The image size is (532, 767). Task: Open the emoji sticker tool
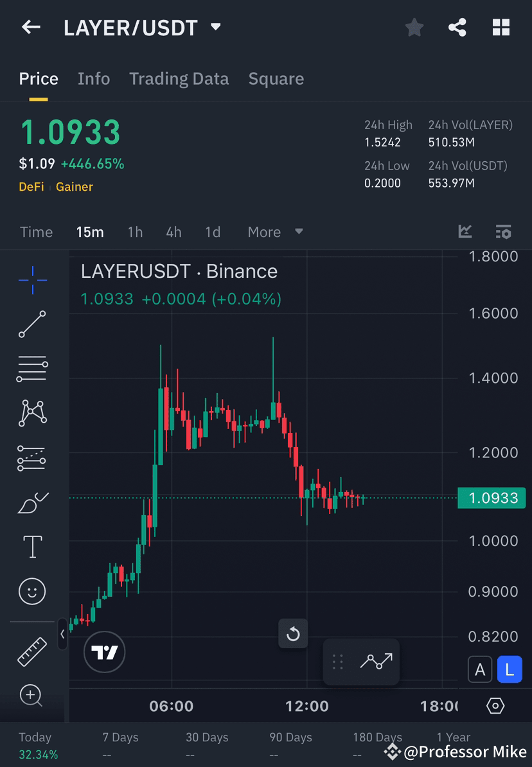tap(32, 591)
